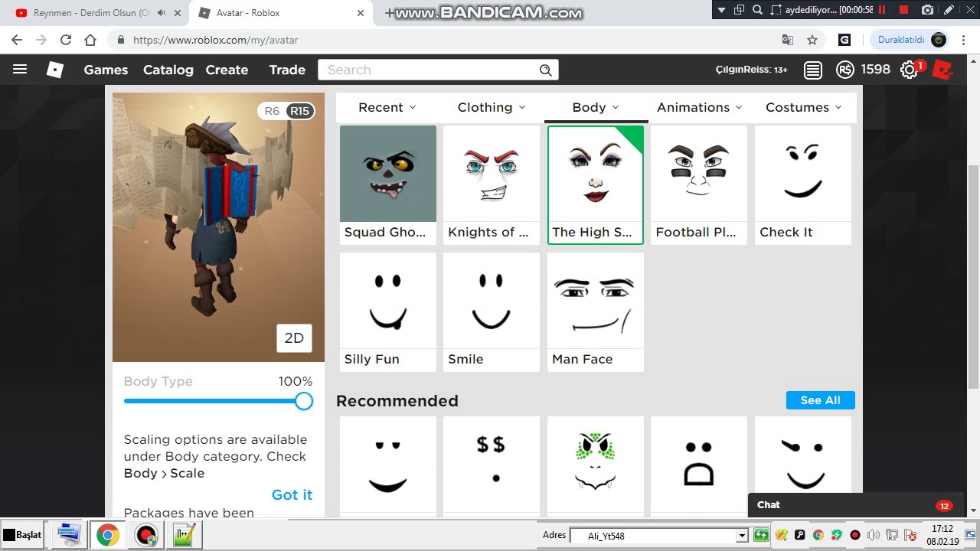Expand the Clothing dropdown tab
This screenshot has height=551, width=980.
[x=492, y=107]
